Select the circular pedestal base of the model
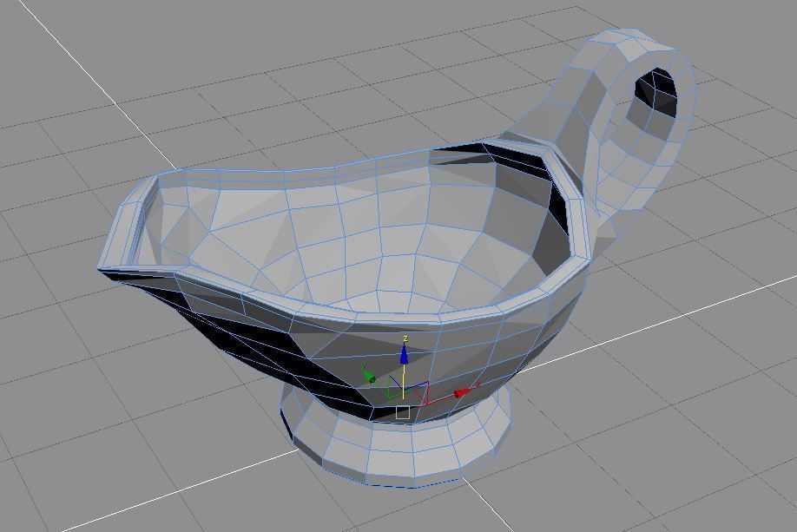Viewport: 797px width, 532px height. point(395,437)
